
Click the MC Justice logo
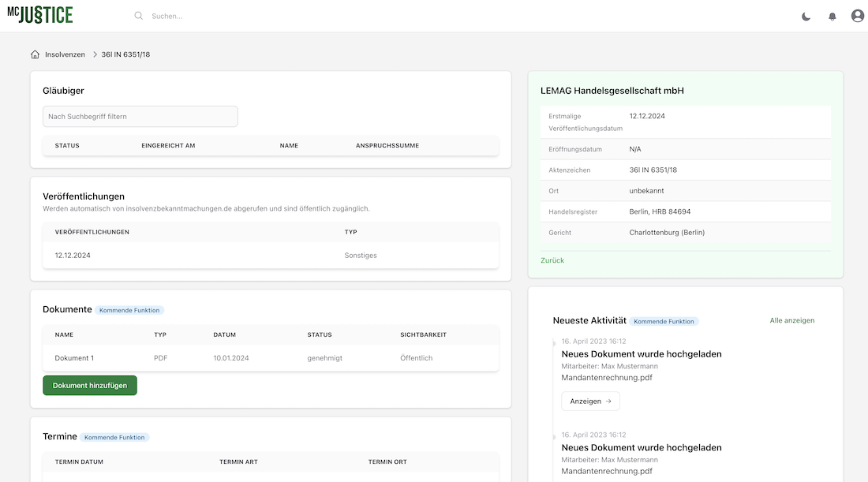(40, 15)
